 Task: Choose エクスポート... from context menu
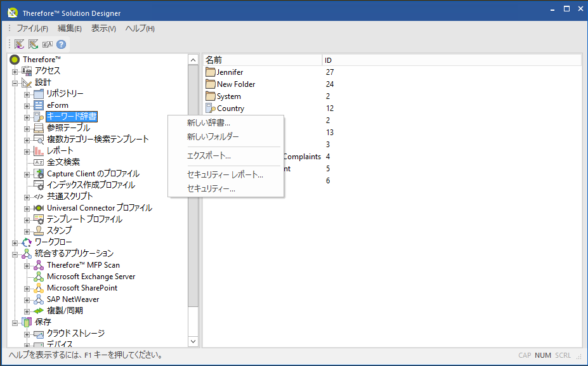click(x=226, y=155)
